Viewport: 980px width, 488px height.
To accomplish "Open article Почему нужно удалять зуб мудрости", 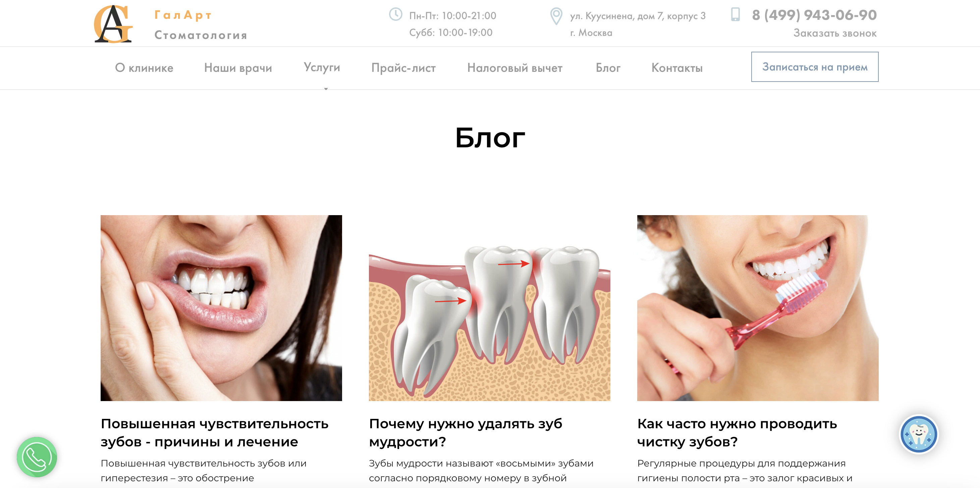I will tap(466, 432).
